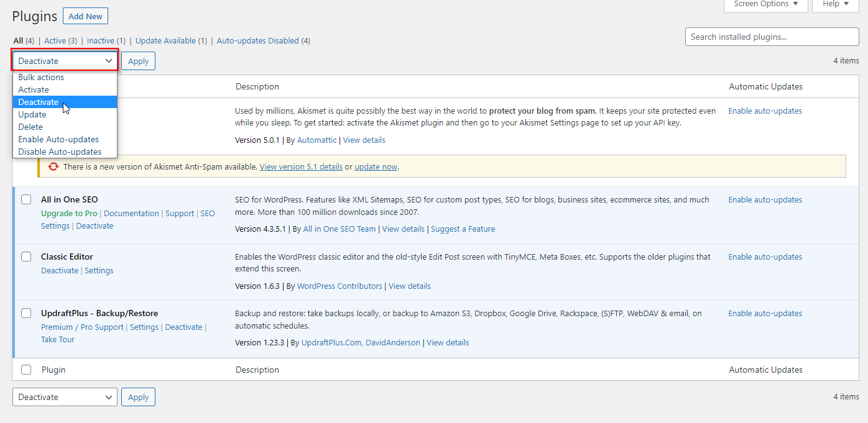
Task: Tick the All in One SEO checkbox
Action: tap(26, 199)
